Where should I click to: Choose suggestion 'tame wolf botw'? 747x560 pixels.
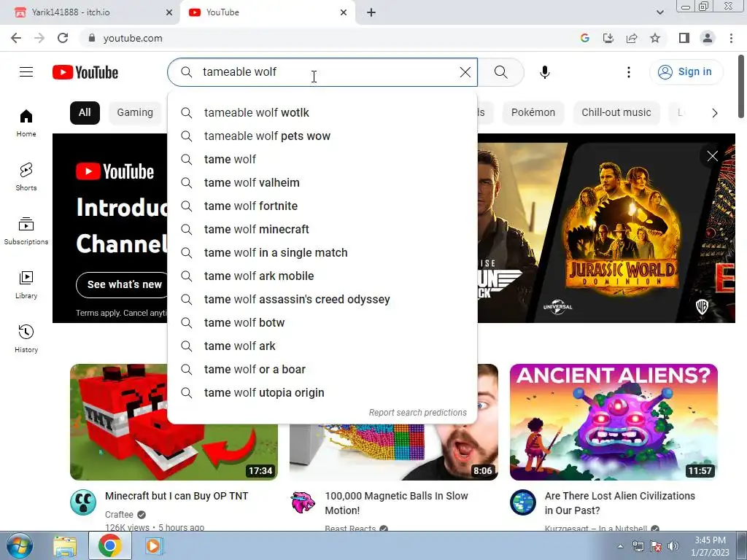[x=322, y=323]
